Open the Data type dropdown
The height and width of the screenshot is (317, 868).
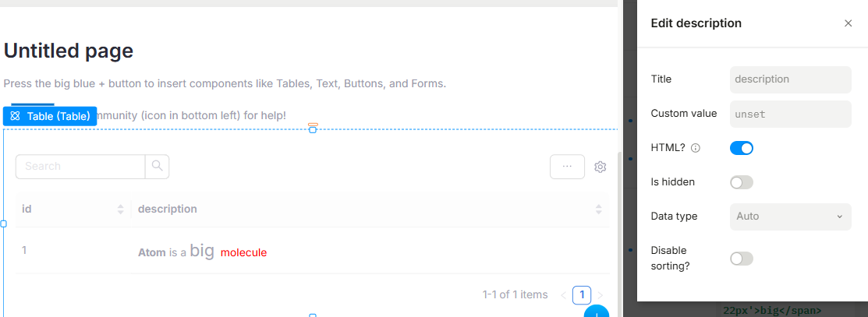pos(790,217)
